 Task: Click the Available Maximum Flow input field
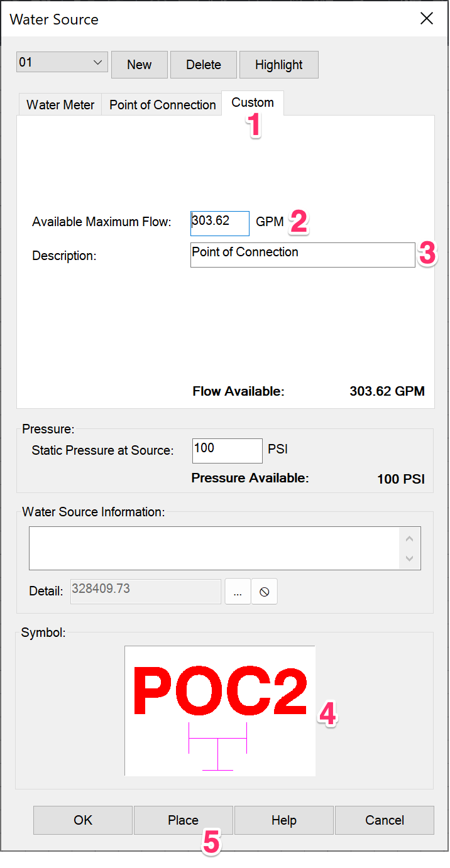pyautogui.click(x=220, y=223)
